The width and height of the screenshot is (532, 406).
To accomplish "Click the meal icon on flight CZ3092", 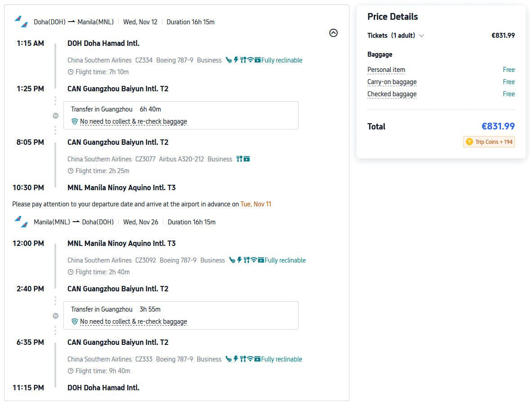I will point(246,260).
